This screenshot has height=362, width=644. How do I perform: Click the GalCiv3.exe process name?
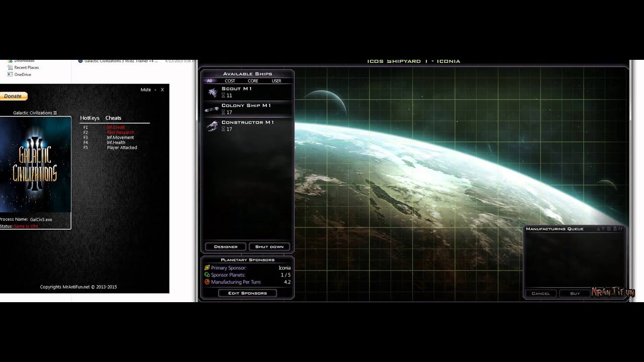pyautogui.click(x=41, y=220)
